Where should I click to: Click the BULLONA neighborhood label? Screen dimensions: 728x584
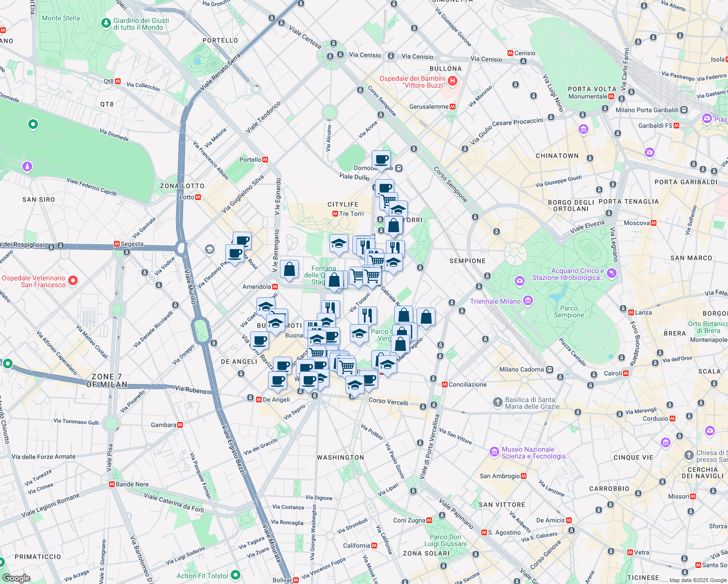coord(446,69)
